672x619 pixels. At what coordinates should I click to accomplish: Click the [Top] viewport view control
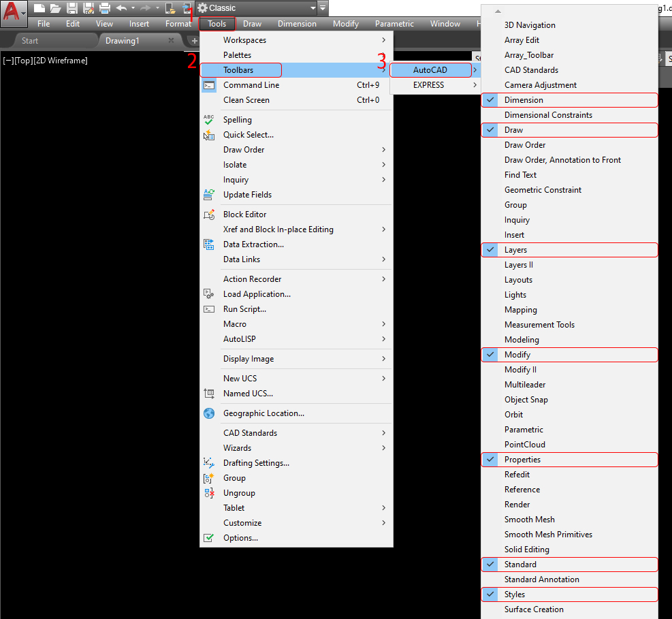coord(24,61)
